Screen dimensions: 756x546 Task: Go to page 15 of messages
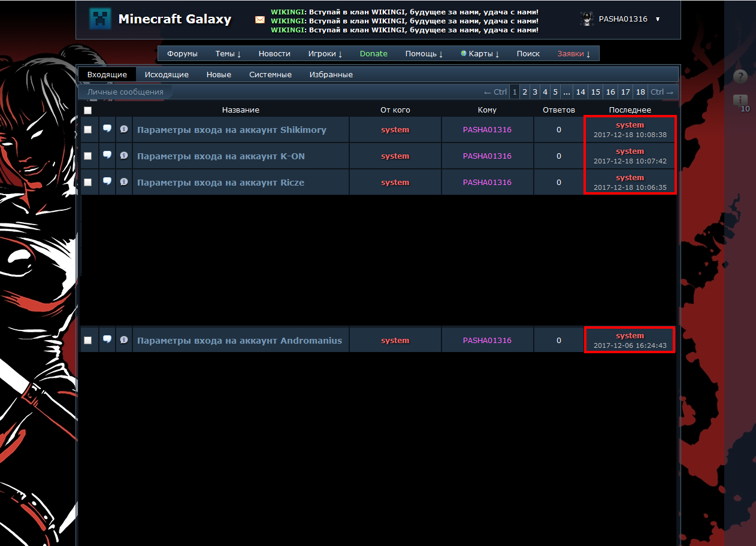595,92
